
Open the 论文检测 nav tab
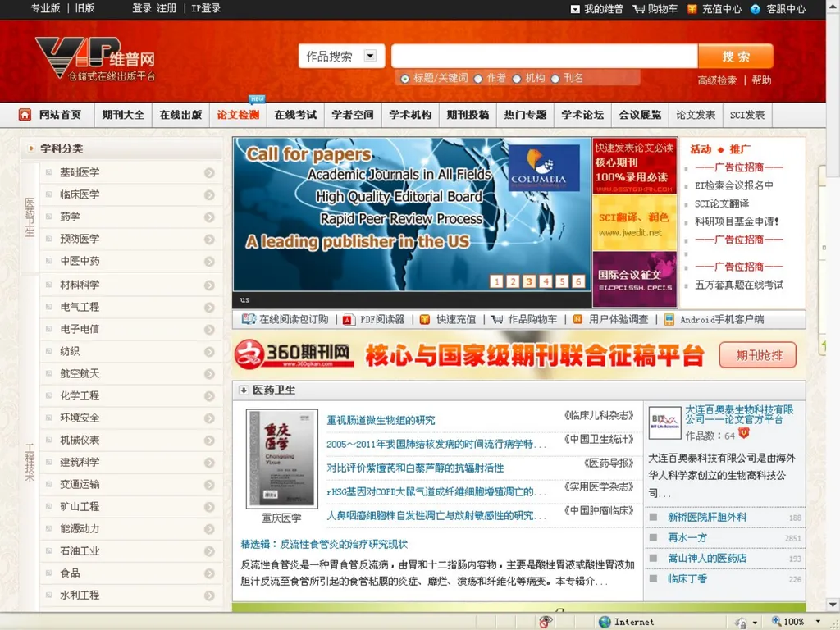point(238,115)
